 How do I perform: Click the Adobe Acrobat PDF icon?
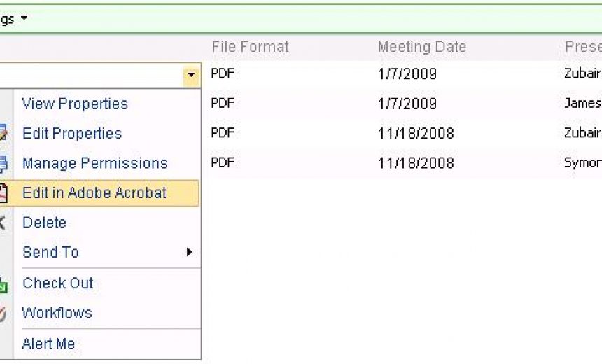point(3,193)
